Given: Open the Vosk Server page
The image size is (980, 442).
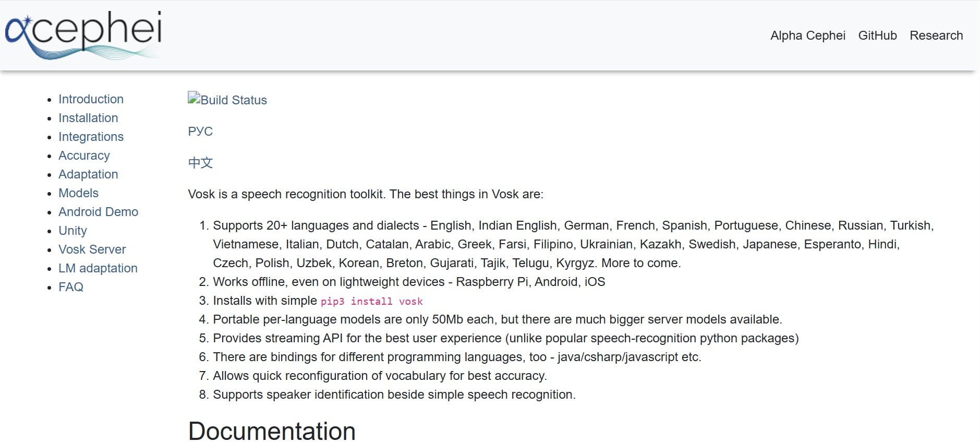Looking at the screenshot, I should tap(92, 249).
